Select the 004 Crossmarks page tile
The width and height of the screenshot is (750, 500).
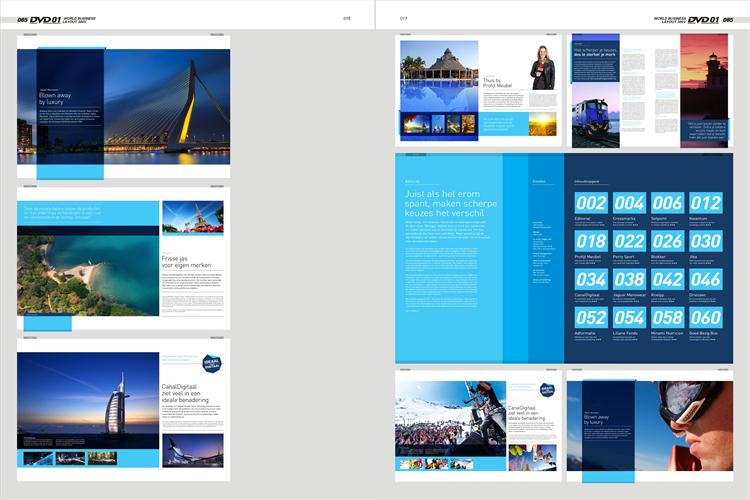[629, 204]
